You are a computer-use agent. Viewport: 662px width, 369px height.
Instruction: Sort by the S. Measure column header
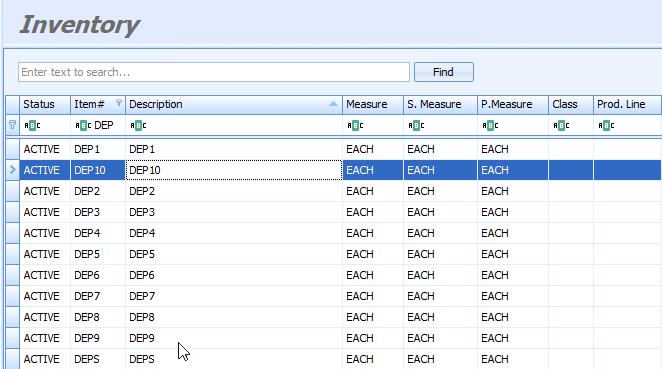point(440,104)
